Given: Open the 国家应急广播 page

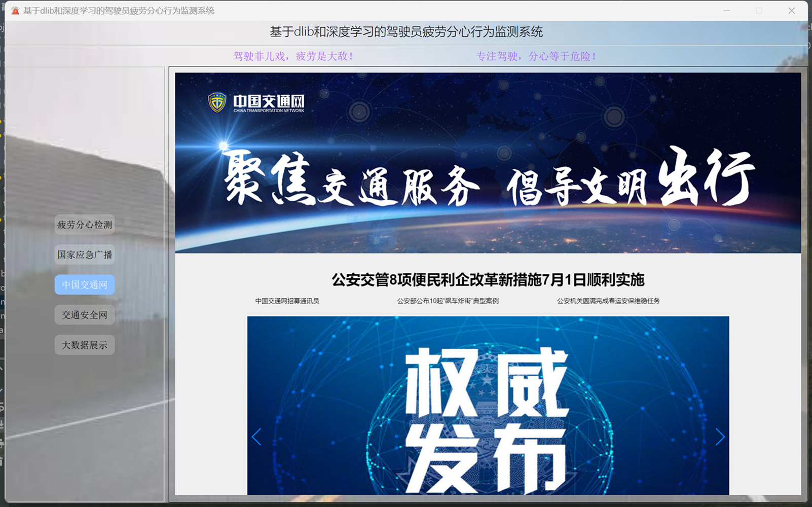Looking at the screenshot, I should pyautogui.click(x=85, y=255).
